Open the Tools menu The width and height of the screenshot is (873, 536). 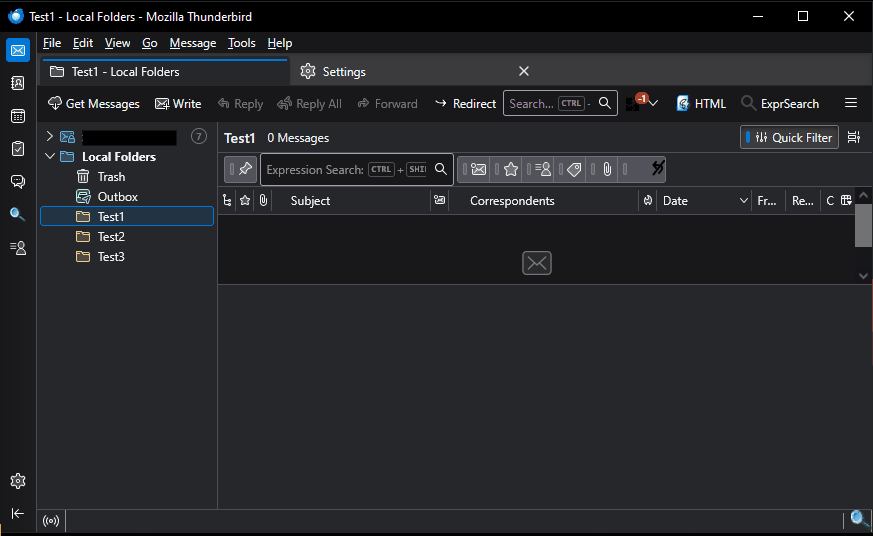242,43
